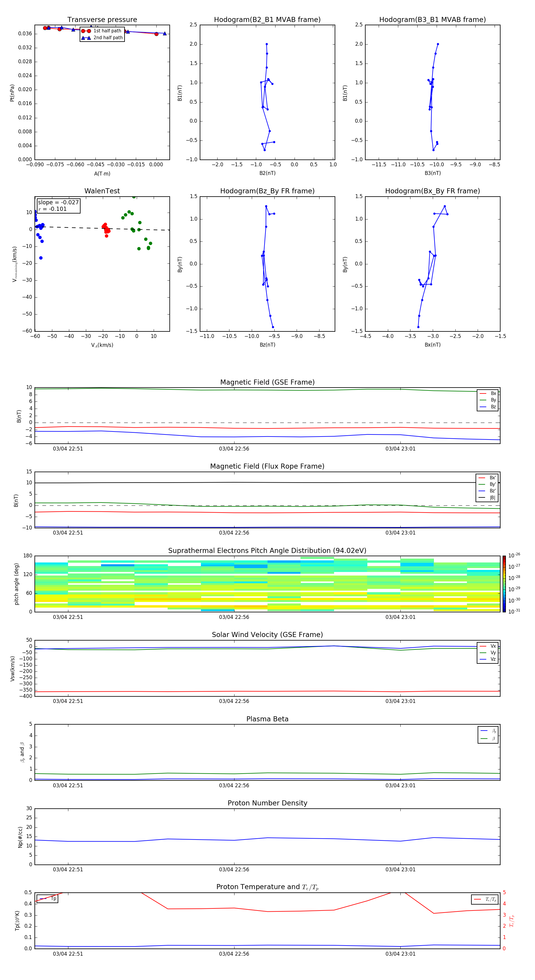Viewport: 535px width, 980px height.
Task: Click the 'Bx' legend entry in GSE magnetic field plot
Action: click(488, 393)
